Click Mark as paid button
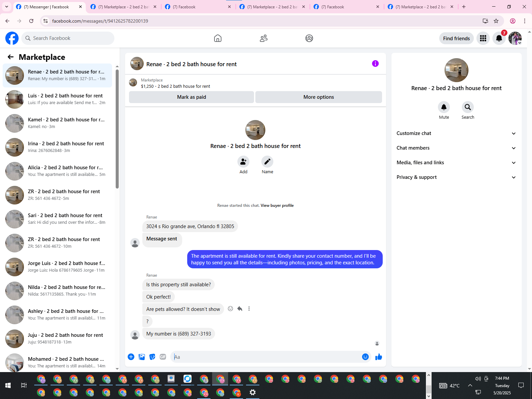Screen dimensions: 532x399 (x=192, y=97)
